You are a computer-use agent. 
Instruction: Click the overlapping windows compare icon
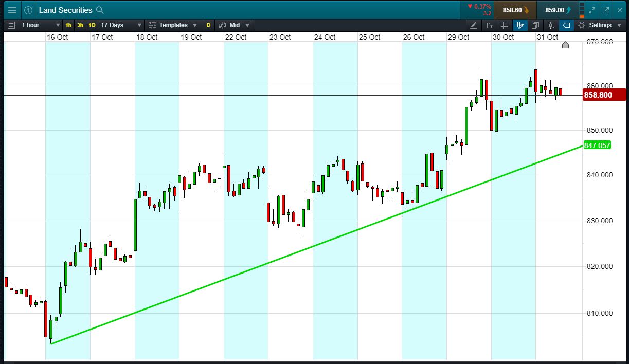[x=535, y=25]
